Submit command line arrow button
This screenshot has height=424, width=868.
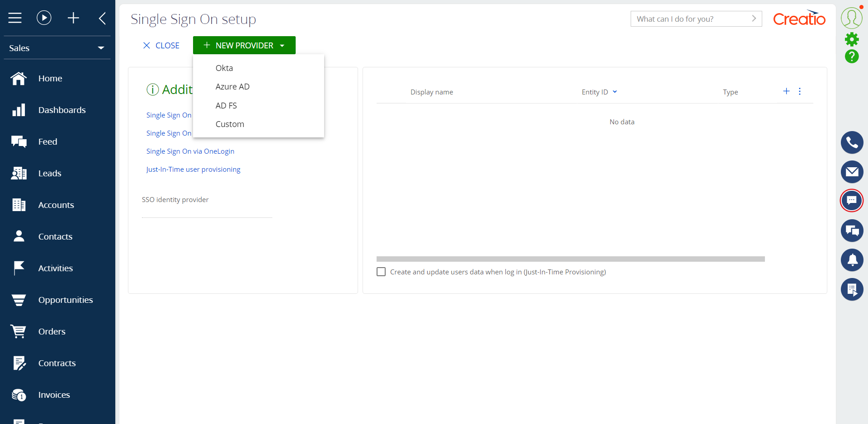[x=754, y=19]
